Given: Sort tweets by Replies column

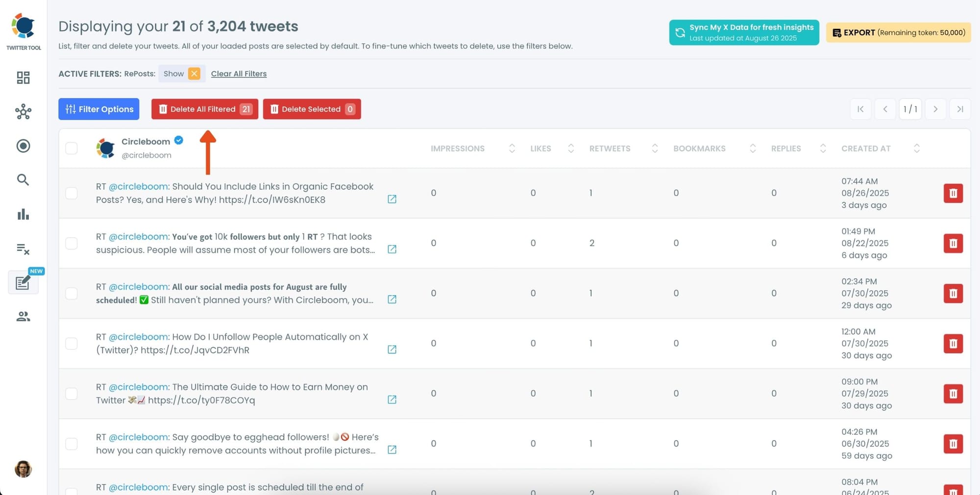Looking at the screenshot, I should tap(823, 148).
